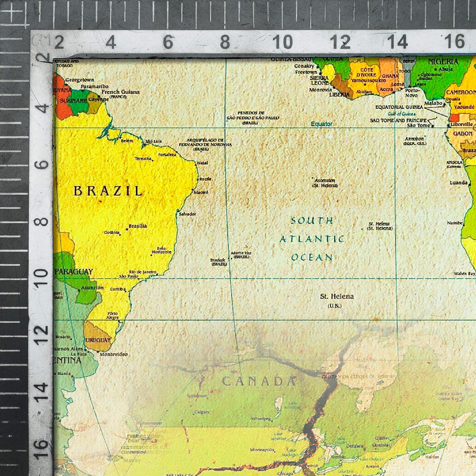Select the NIGERIA country label

(443, 62)
